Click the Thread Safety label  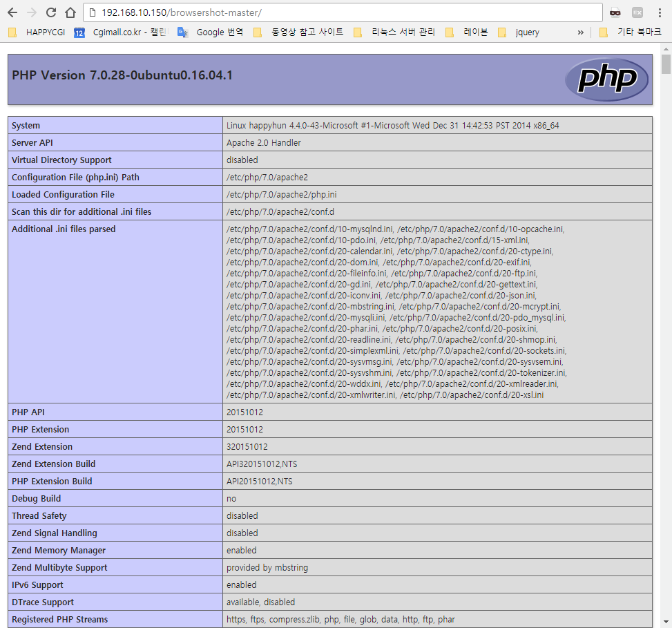39,515
